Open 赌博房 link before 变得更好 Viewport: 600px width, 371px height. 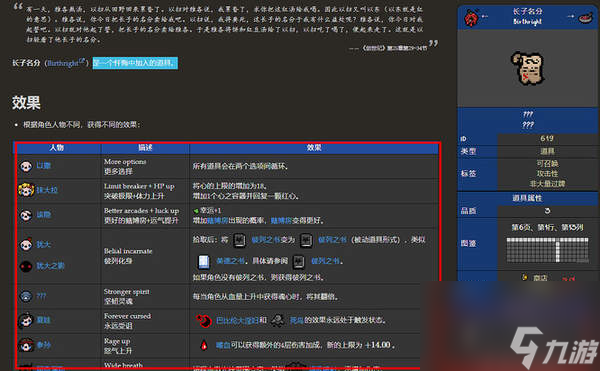pos(281,220)
